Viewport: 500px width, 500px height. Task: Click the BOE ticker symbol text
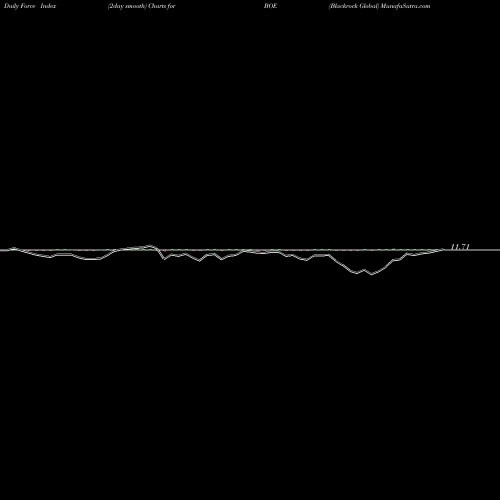pyautogui.click(x=270, y=6)
